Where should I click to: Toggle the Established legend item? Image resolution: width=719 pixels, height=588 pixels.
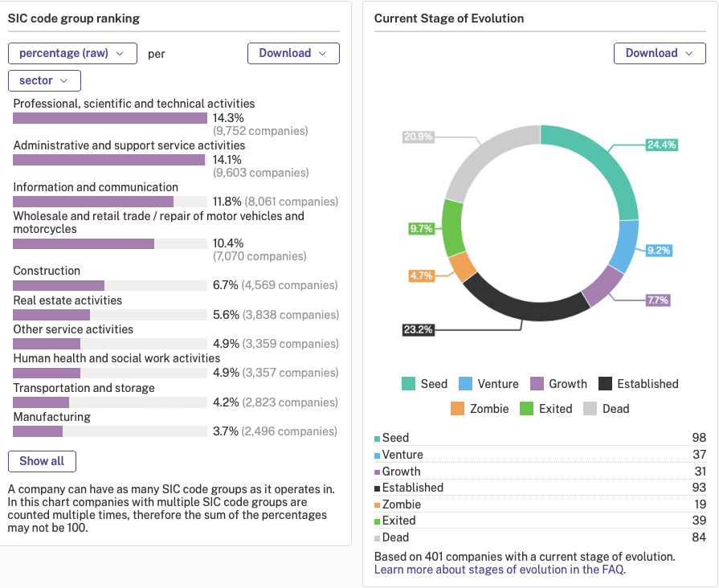[x=639, y=383]
